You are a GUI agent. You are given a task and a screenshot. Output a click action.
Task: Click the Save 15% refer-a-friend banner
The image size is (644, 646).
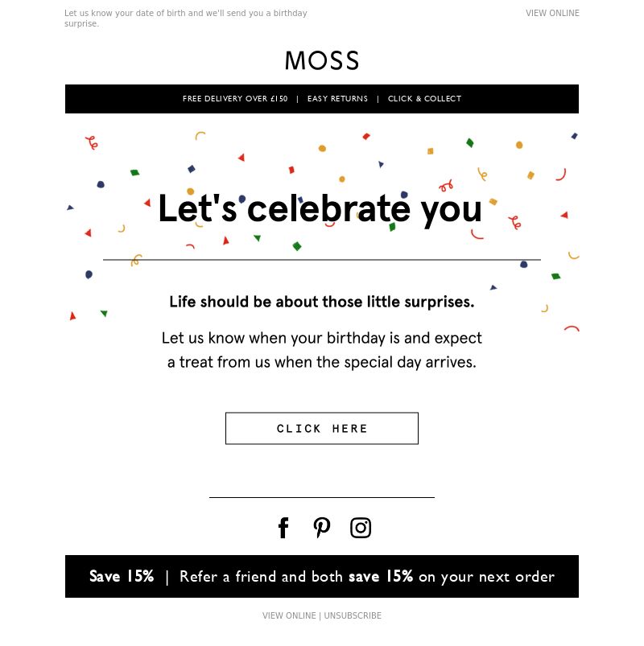pos(321,576)
